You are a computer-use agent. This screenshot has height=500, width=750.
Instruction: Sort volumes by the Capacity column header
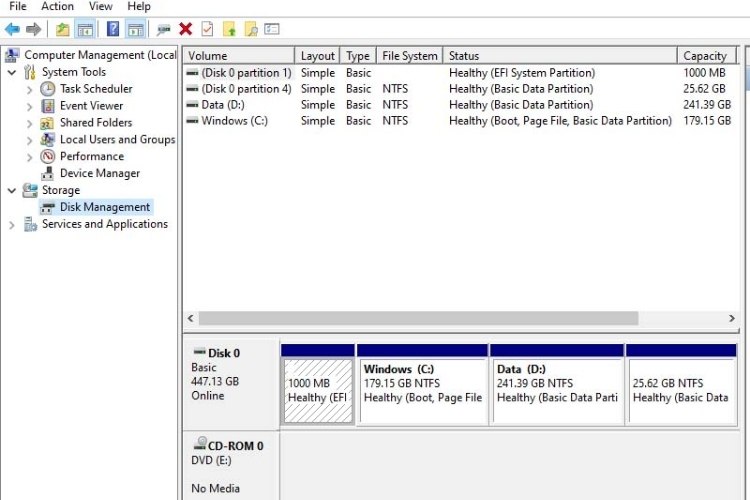click(705, 56)
